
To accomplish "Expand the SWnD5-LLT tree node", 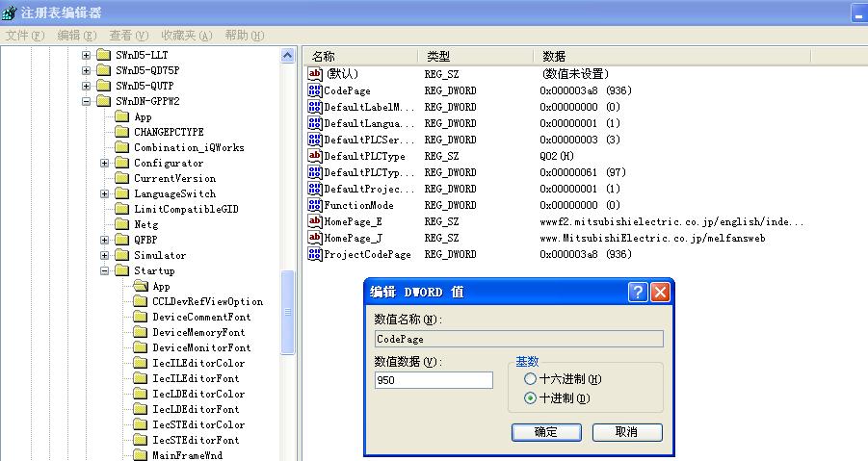I will (x=87, y=56).
